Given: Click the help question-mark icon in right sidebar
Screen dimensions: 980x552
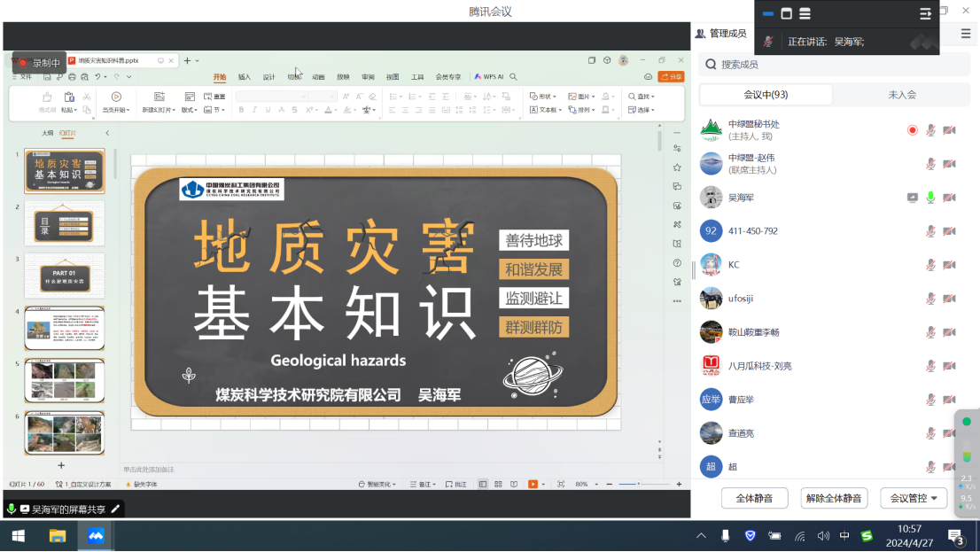Looking at the screenshot, I should pos(677,263).
